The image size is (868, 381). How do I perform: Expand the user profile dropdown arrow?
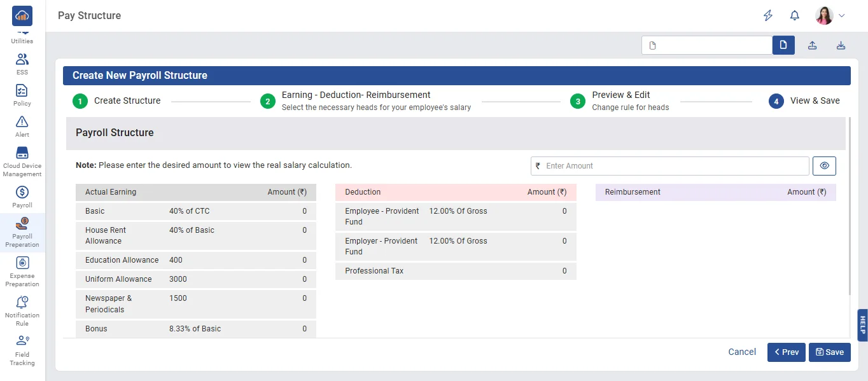[842, 16]
